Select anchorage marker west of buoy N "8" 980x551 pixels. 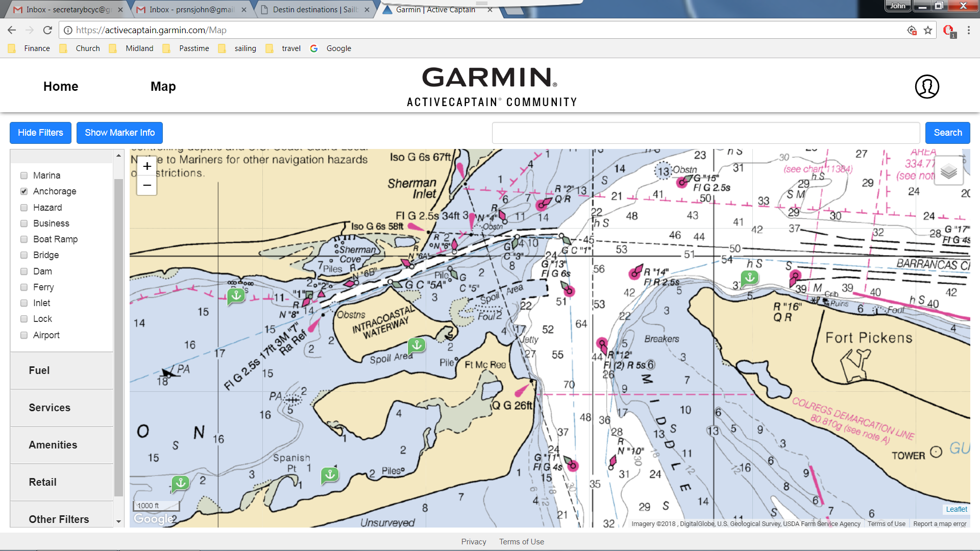click(236, 295)
